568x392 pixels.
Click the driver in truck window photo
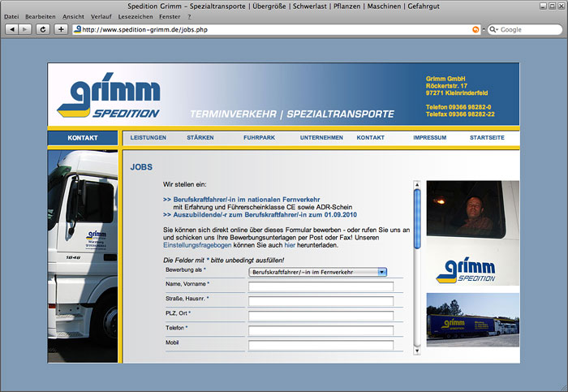point(467,209)
